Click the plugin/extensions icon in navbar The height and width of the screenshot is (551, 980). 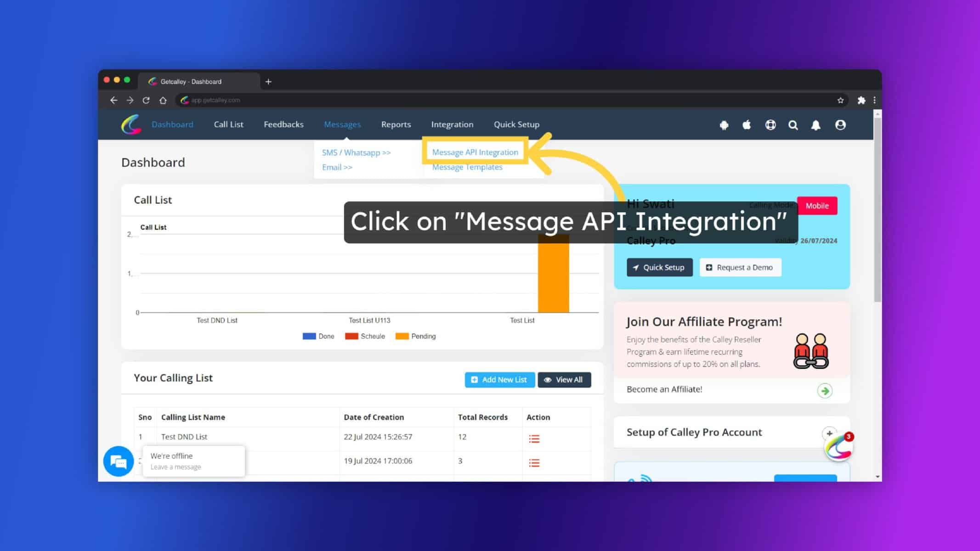click(861, 100)
